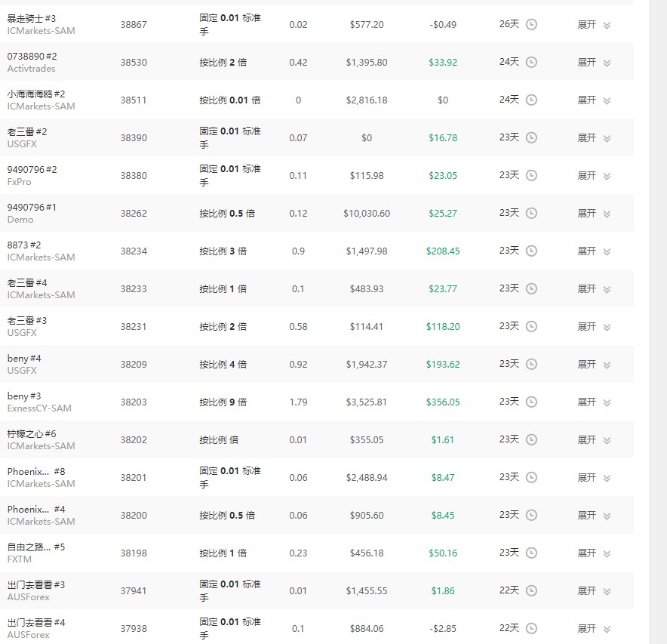Expand row 38867 details chevron
667x644 pixels.
pyautogui.click(x=607, y=25)
